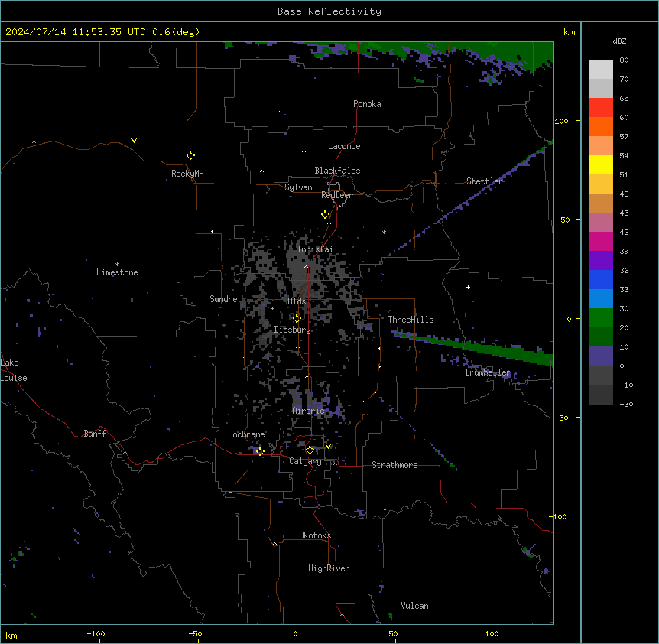
Task: Click the white plus marker north of Drumheller
Action: [468, 287]
